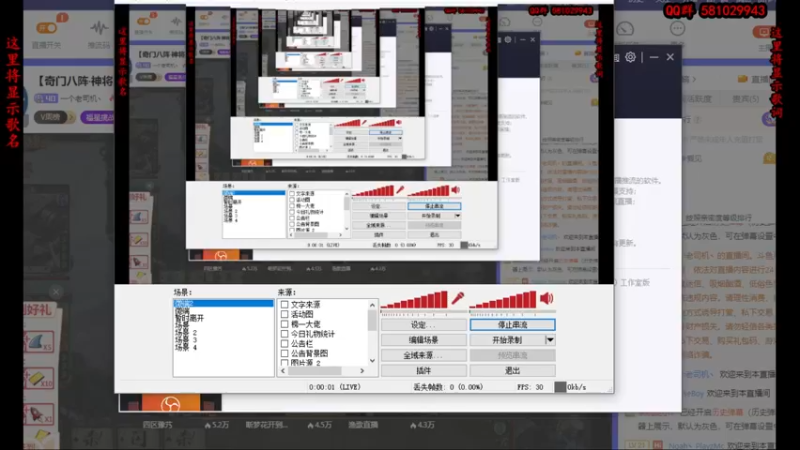
Task: Open the 设定... settings button
Action: pos(423,324)
